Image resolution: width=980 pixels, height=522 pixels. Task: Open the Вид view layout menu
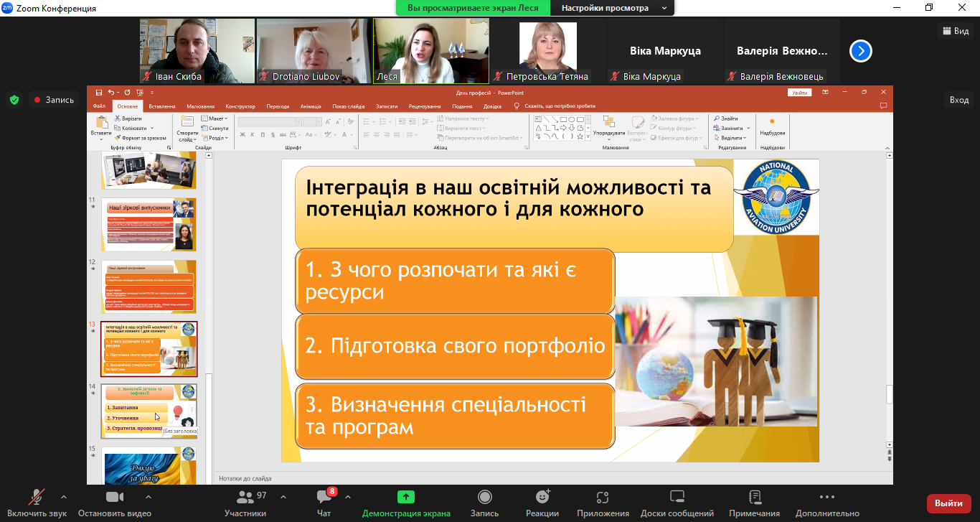tap(955, 31)
